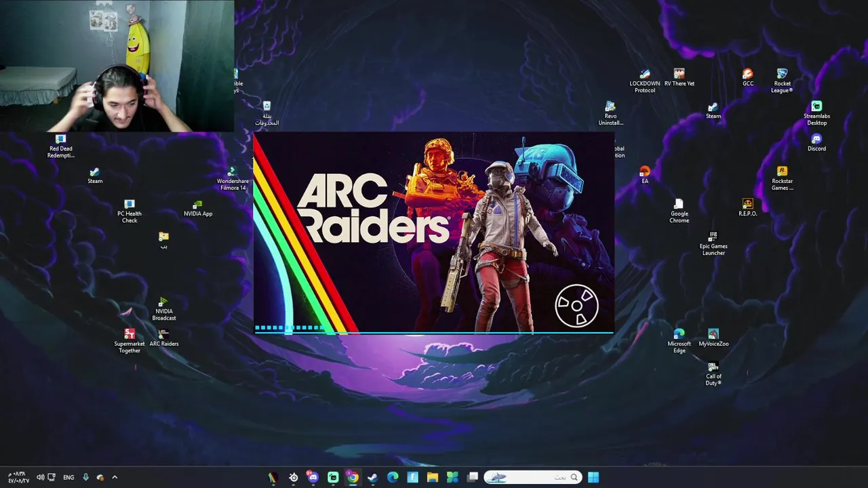Launch the EA app desktop shortcut

pos(645,176)
